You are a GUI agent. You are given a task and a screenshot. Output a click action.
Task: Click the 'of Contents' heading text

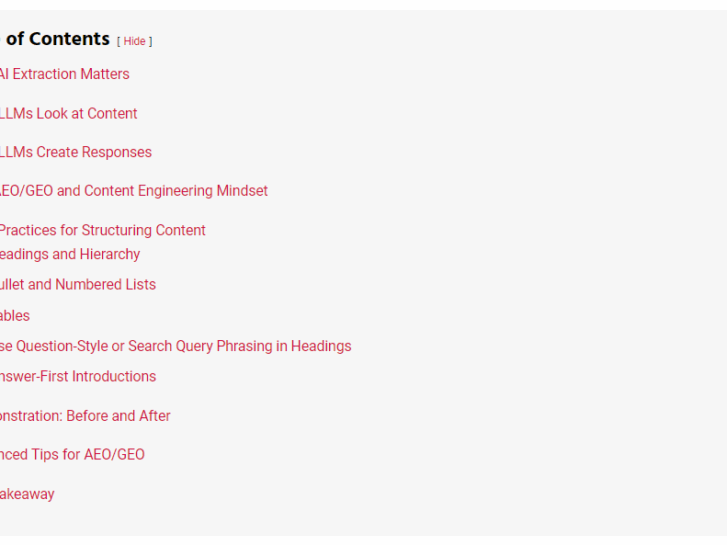58,39
